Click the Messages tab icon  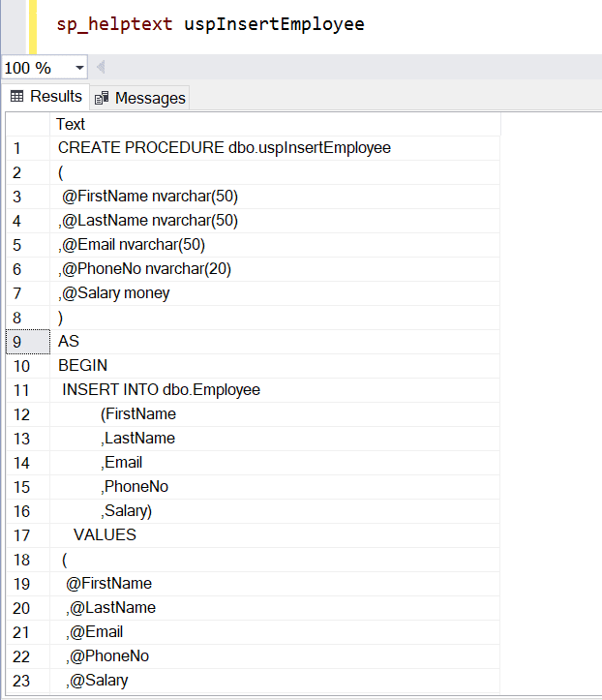[103, 98]
